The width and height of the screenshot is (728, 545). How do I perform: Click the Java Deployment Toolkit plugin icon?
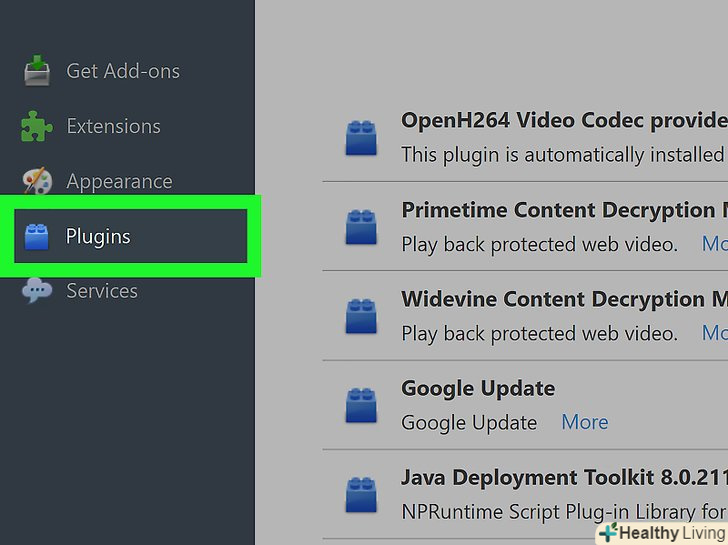pos(360,494)
